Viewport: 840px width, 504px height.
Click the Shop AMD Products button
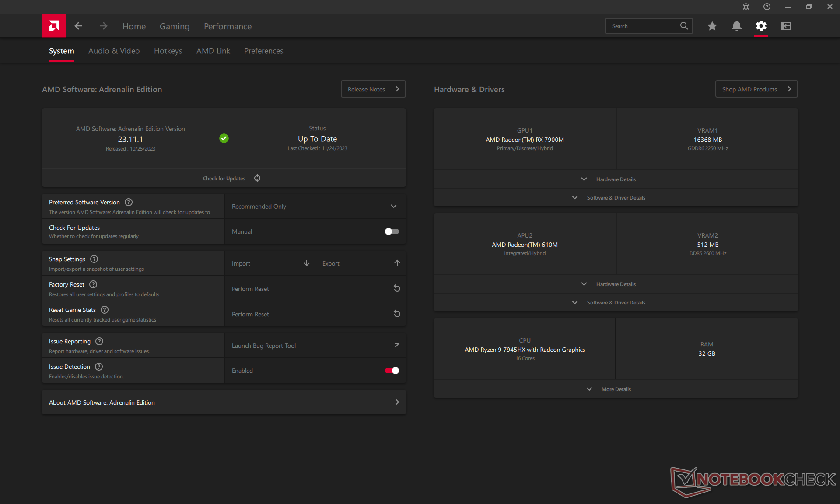[756, 89]
